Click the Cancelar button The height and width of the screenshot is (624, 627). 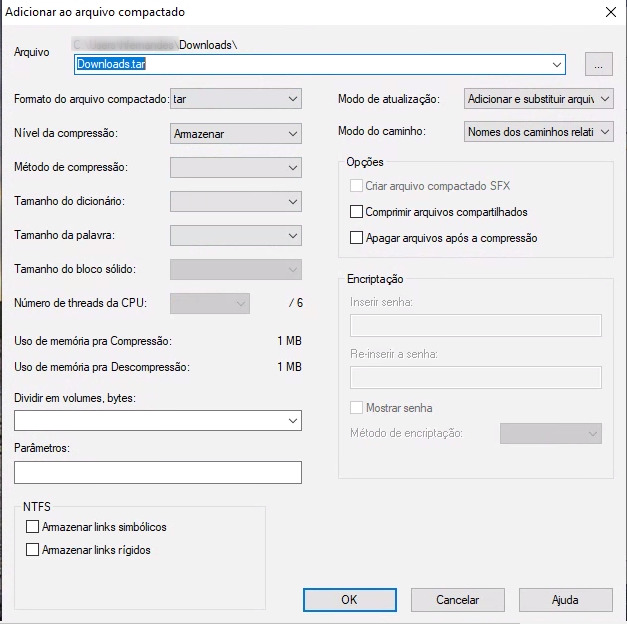tap(458, 600)
